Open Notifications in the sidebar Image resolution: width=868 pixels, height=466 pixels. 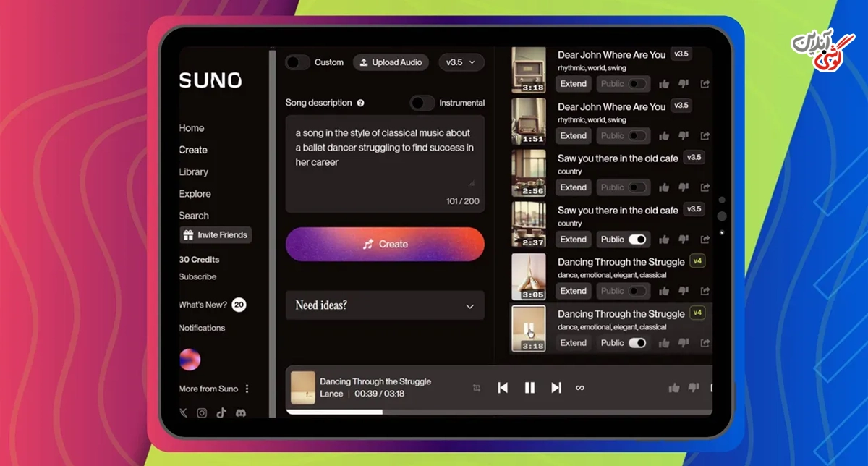[x=202, y=328]
